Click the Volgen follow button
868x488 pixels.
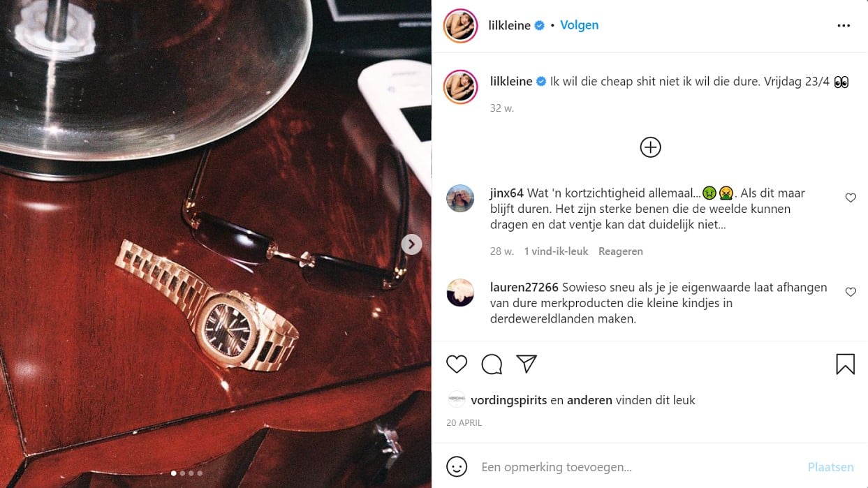pos(580,25)
